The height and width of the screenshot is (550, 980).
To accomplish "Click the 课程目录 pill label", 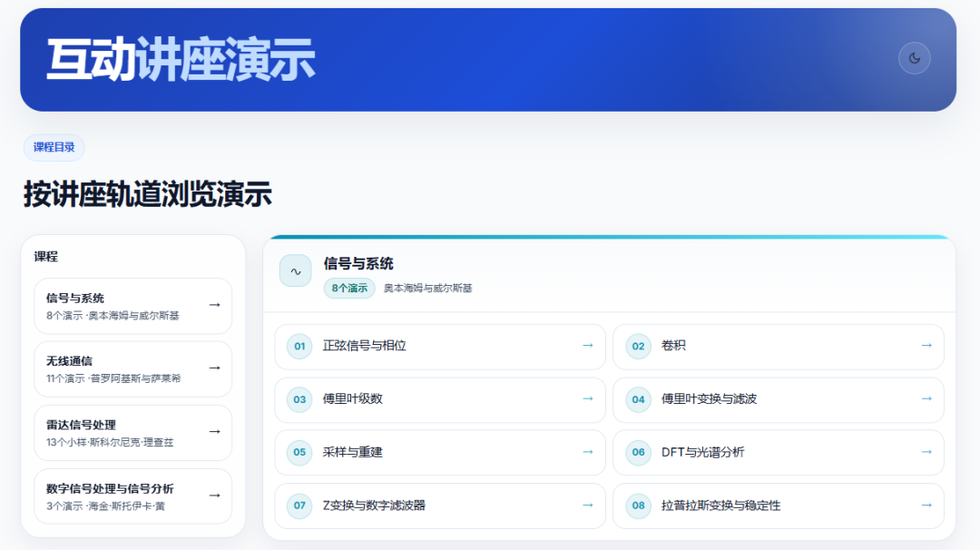I will click(54, 148).
